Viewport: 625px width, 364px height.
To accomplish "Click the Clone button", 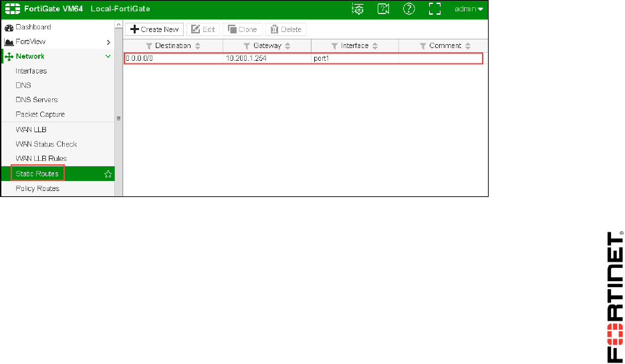I will [x=243, y=29].
